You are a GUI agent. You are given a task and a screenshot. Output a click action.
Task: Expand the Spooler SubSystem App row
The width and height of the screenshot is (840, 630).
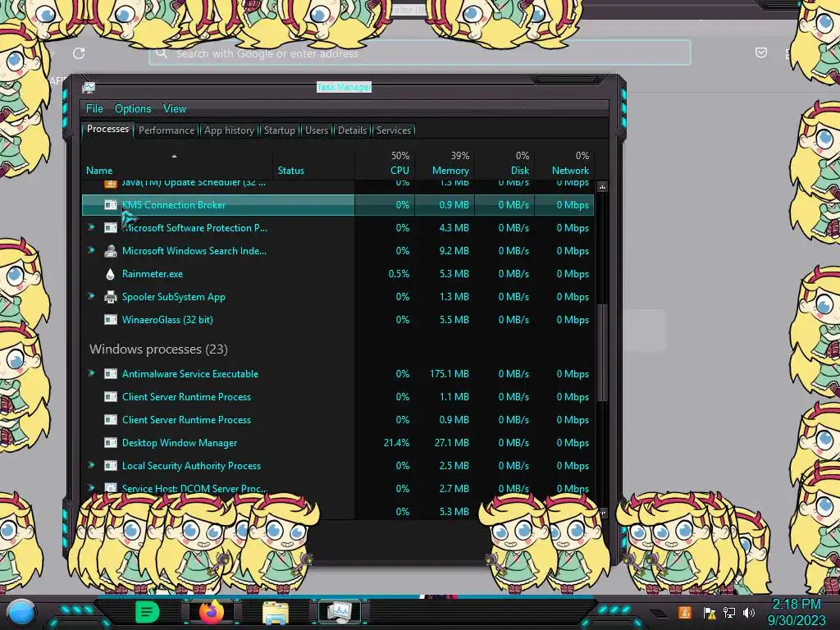click(x=91, y=296)
